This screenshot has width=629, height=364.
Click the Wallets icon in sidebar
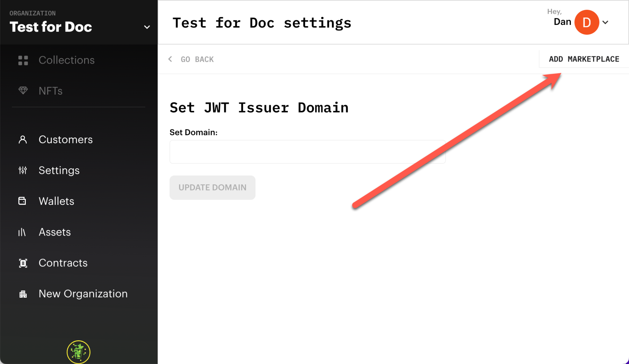pyautogui.click(x=22, y=201)
